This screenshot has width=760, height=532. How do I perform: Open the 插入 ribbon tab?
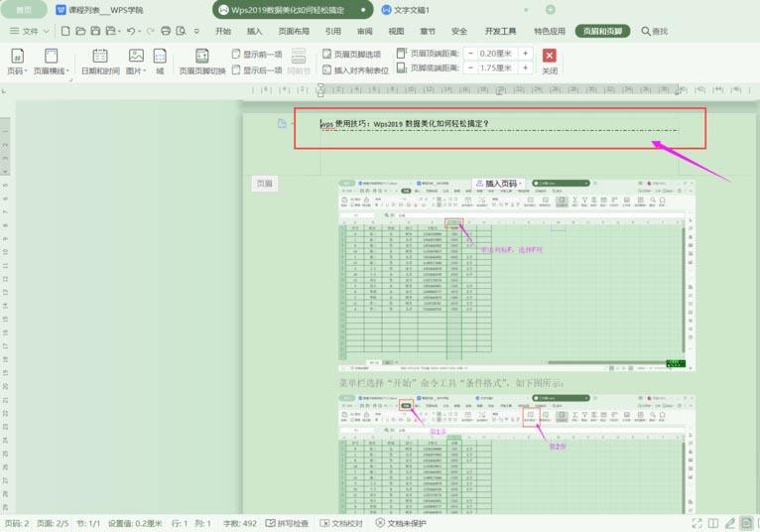tap(254, 31)
